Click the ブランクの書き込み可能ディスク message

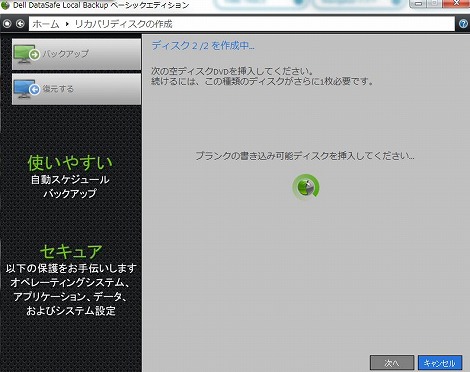point(305,156)
